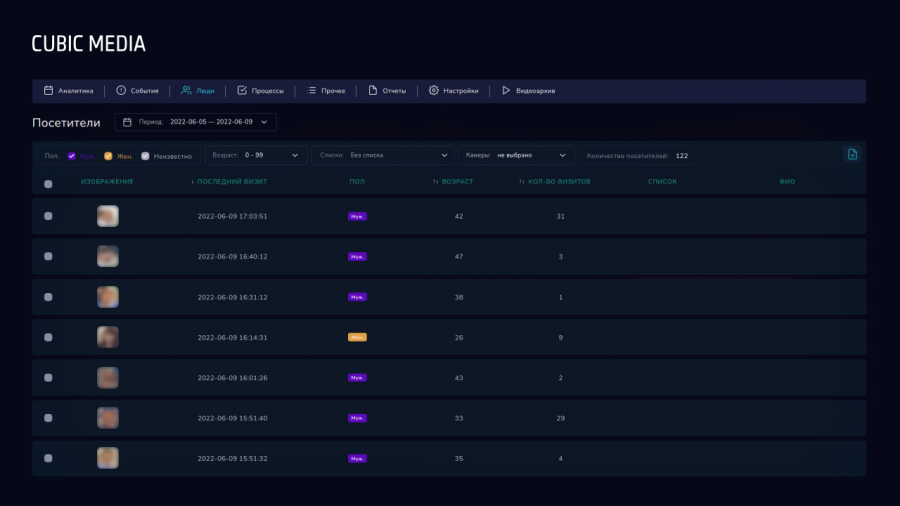Click the Видеоархив play icon

point(506,91)
